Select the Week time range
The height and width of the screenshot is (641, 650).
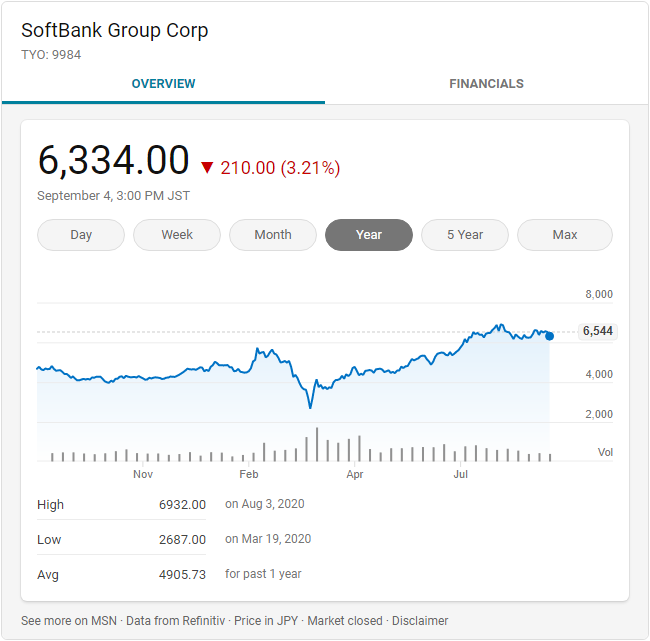(177, 235)
